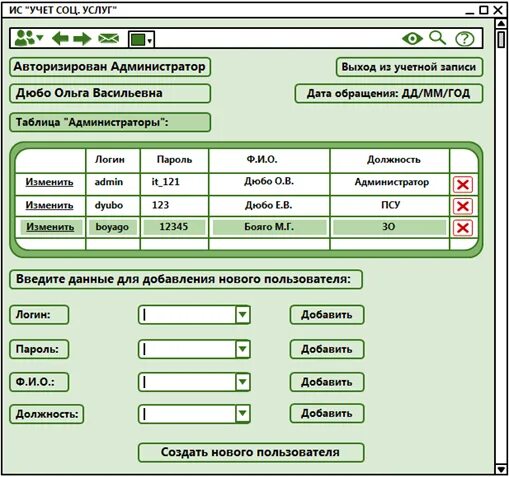Click the vertical scrollbar thumb

(x=501, y=39)
